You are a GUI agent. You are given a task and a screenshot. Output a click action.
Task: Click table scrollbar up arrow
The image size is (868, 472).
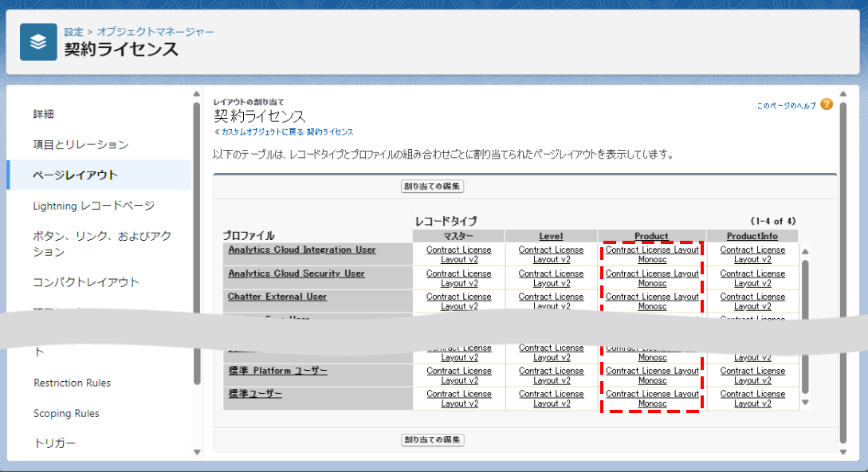point(805,252)
